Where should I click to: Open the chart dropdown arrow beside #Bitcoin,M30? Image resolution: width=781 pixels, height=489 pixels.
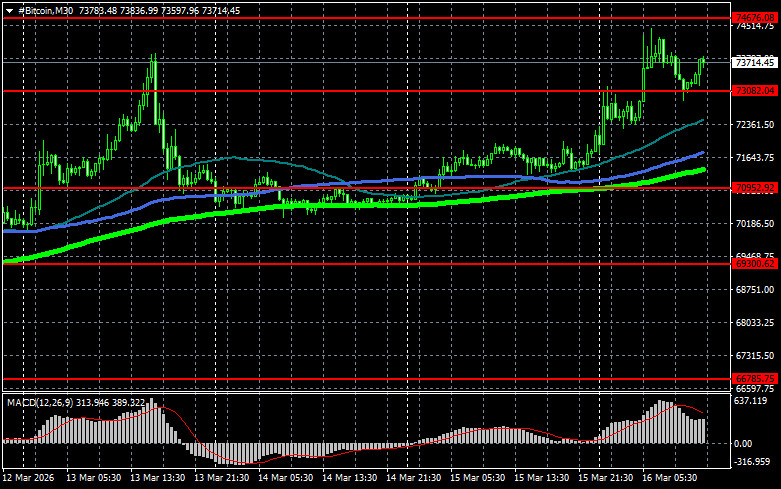point(9,11)
